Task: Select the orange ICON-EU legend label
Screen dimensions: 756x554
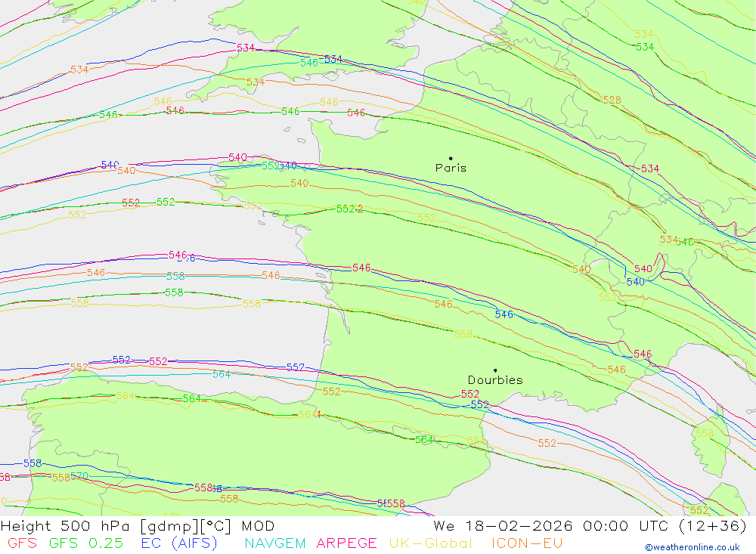Action: pos(527,543)
